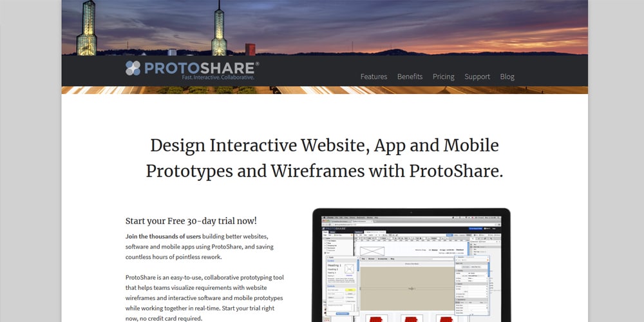Click the 'Fast. Interactive. Collaborative.' tagline
Image resolution: width=644 pixels, height=322 pixels.
point(218,77)
